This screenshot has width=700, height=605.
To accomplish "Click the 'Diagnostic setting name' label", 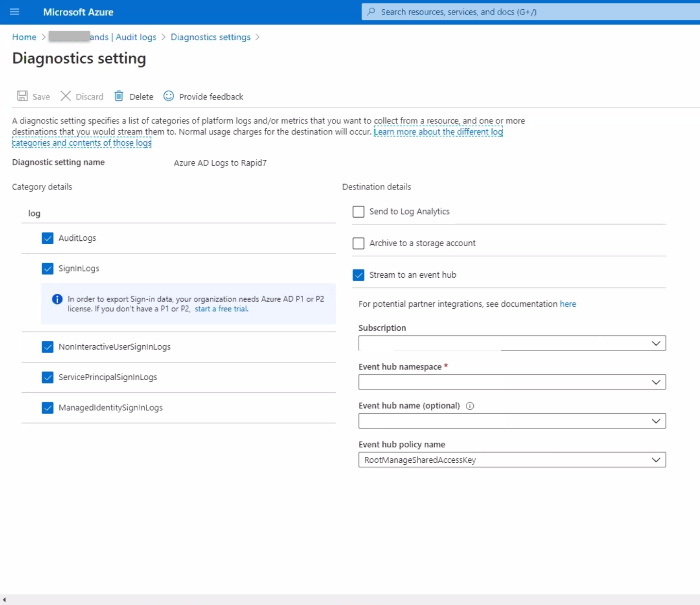I will click(58, 162).
